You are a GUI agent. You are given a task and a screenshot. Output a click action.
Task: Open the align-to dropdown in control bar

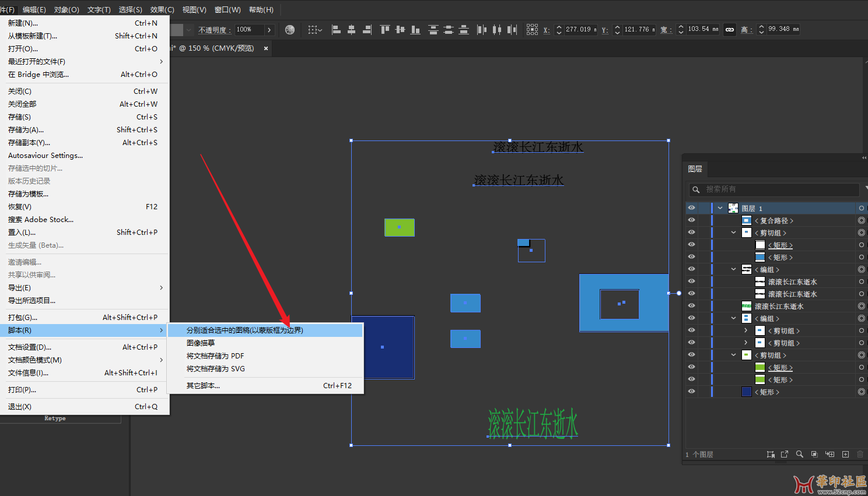(315, 30)
